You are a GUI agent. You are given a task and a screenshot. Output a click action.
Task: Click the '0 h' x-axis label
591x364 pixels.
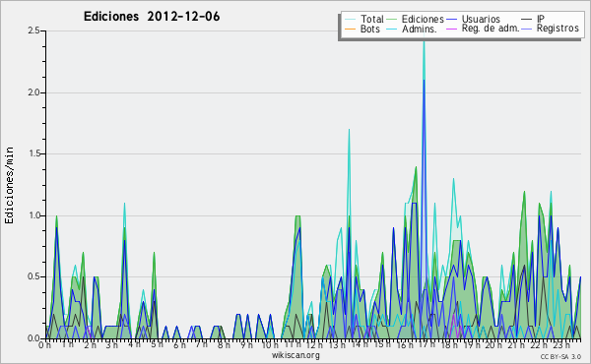point(44,344)
